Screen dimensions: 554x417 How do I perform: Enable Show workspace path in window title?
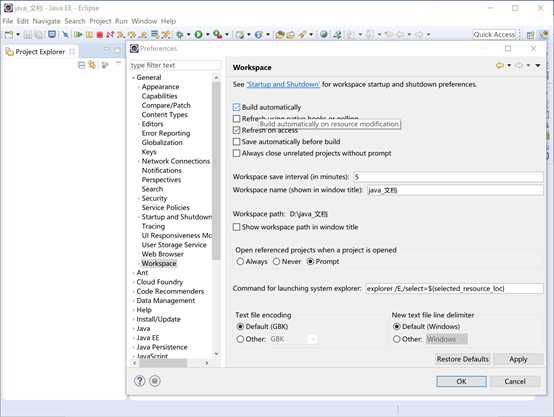pos(236,227)
